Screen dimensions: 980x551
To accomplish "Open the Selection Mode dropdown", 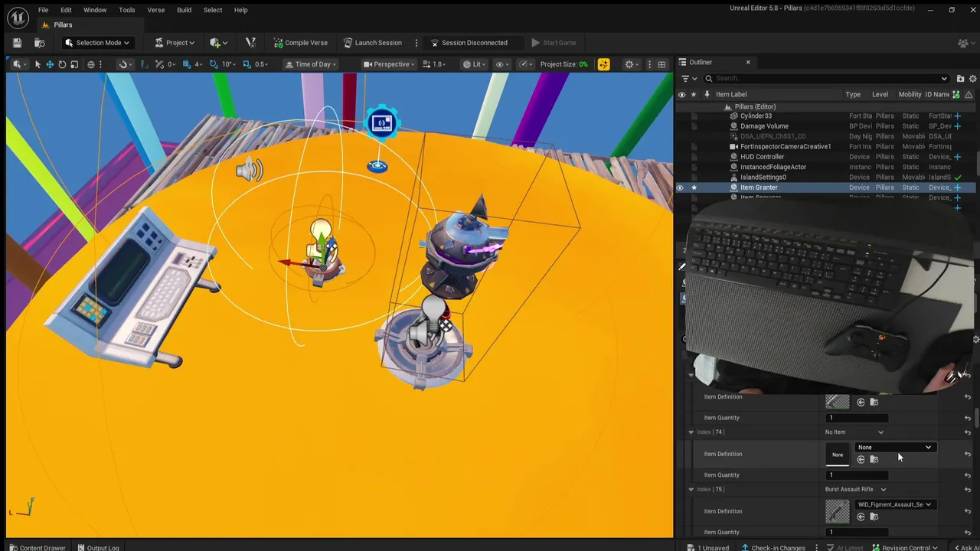I will pos(97,43).
